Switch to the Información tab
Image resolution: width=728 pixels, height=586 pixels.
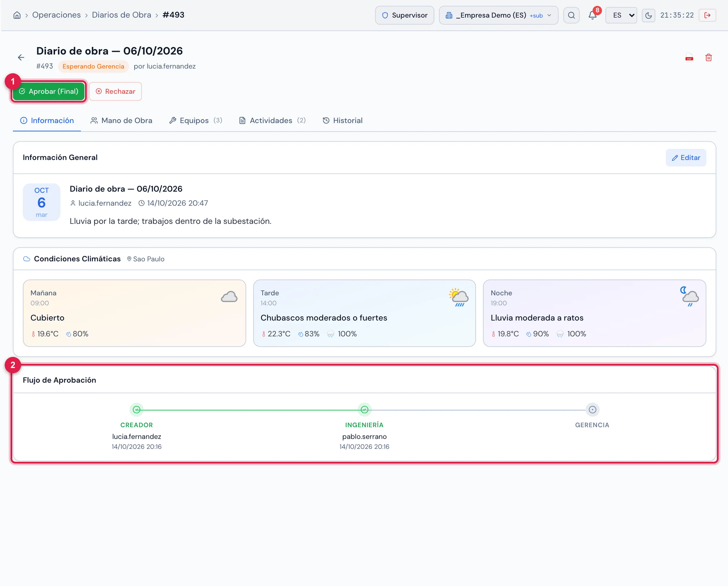pyautogui.click(x=47, y=120)
